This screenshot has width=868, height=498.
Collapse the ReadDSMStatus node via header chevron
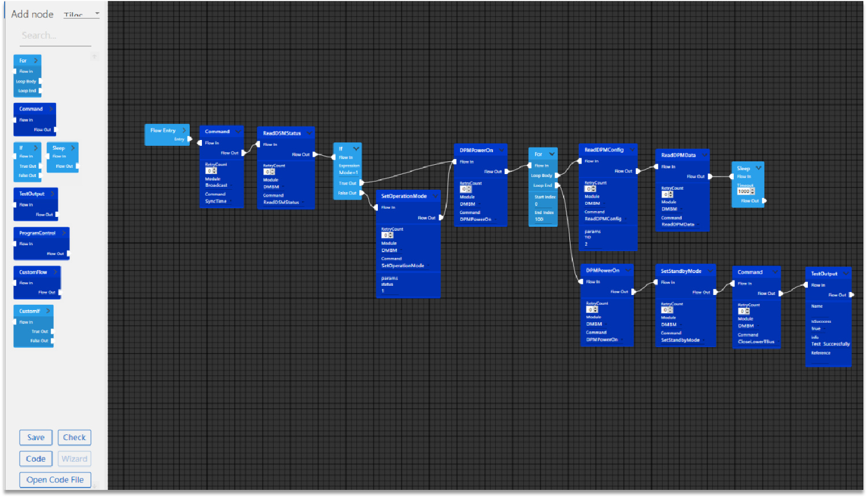point(309,133)
